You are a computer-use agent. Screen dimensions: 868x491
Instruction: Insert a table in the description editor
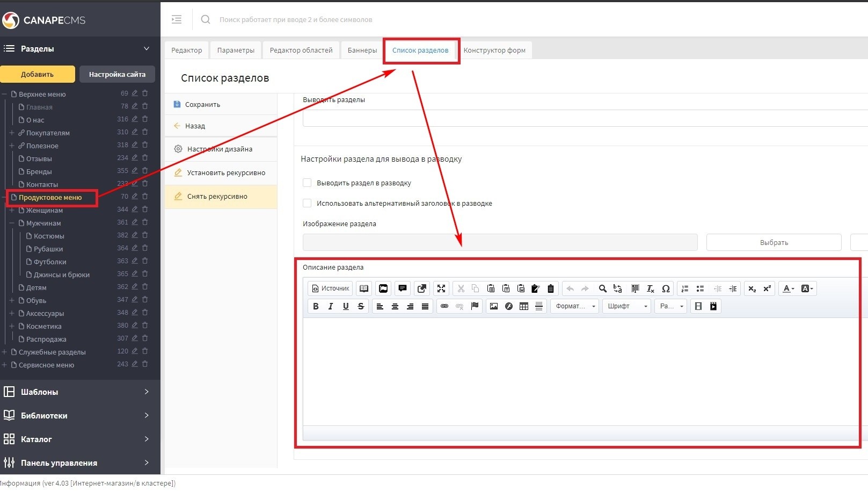tap(524, 306)
